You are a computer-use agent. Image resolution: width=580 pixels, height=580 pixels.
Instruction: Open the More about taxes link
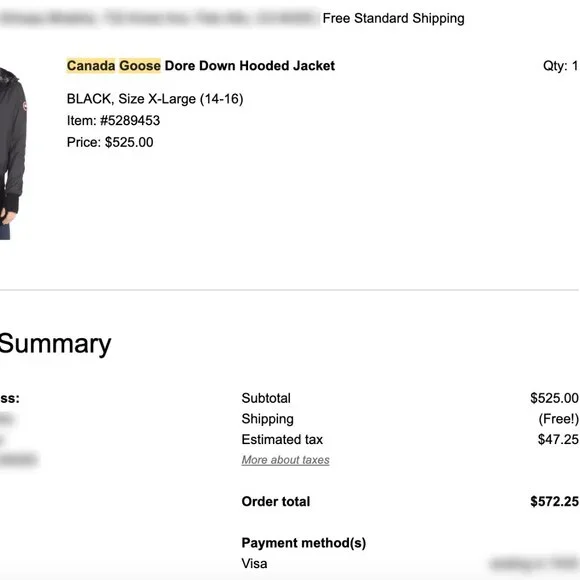pos(285,460)
